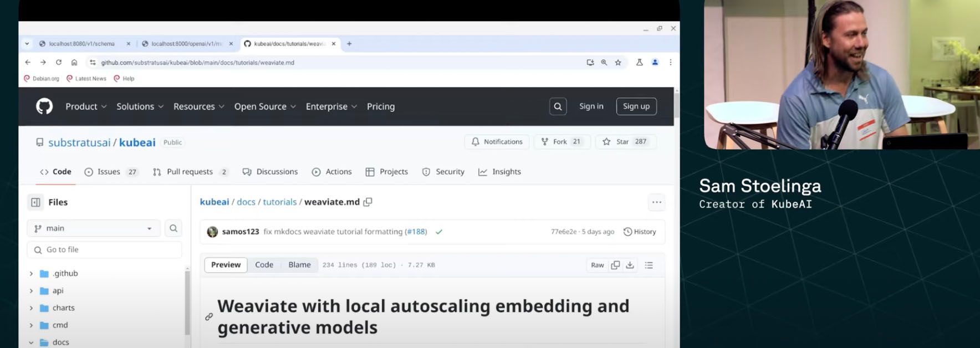This screenshot has height=348, width=980.
Task: Click samos123 avatar thumbnail
Action: coord(212,232)
